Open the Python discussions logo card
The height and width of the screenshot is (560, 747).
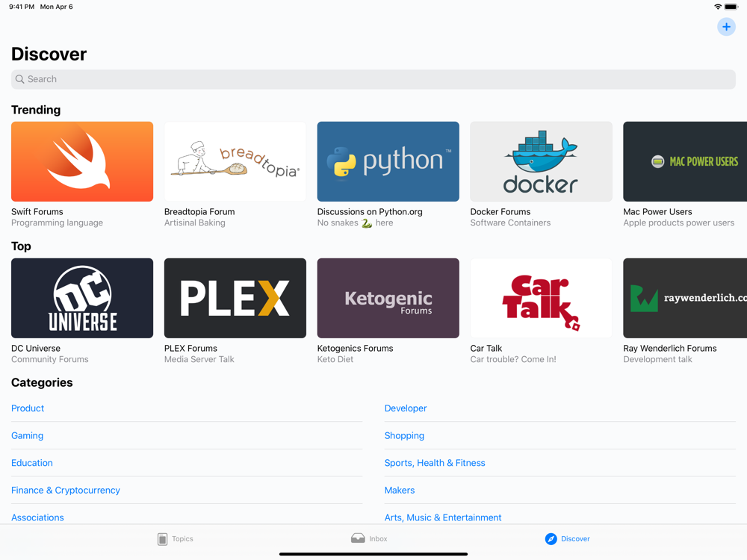[x=388, y=161]
